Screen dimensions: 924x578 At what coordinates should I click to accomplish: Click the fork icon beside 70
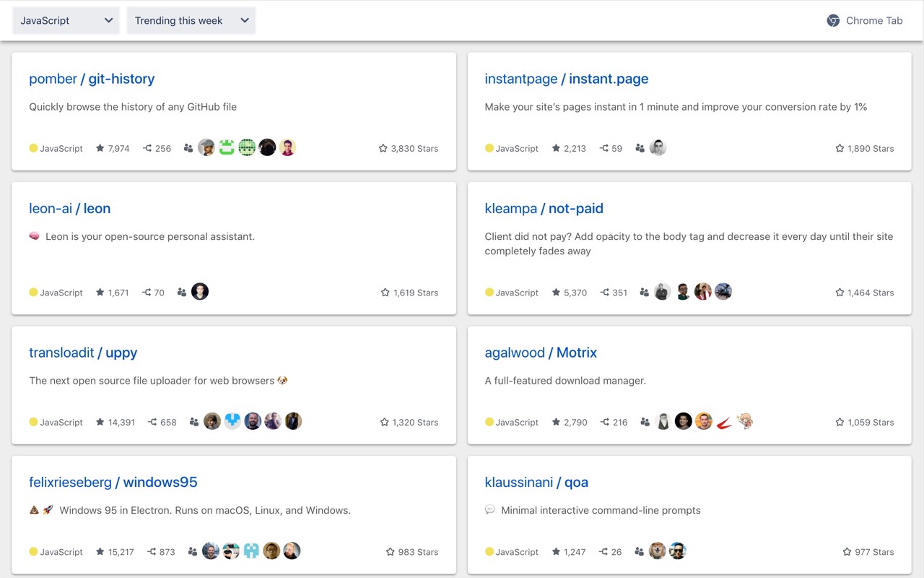(147, 293)
